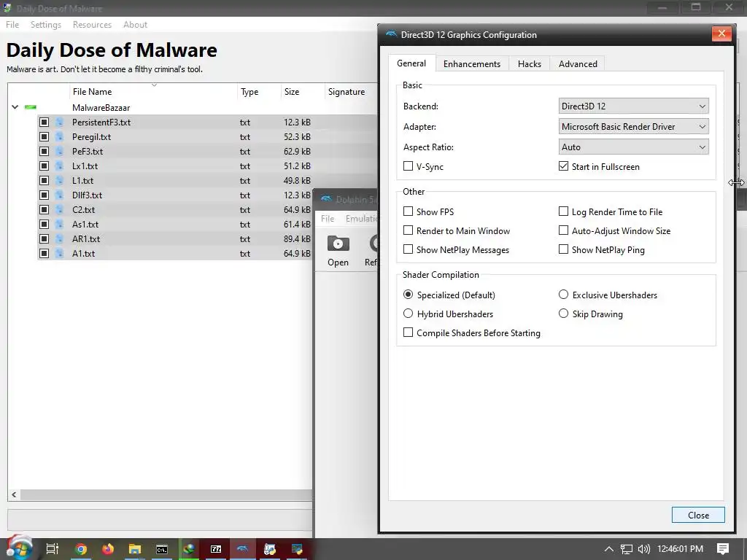Enable Render to Main Window
This screenshot has height=560, width=747.
tap(408, 230)
